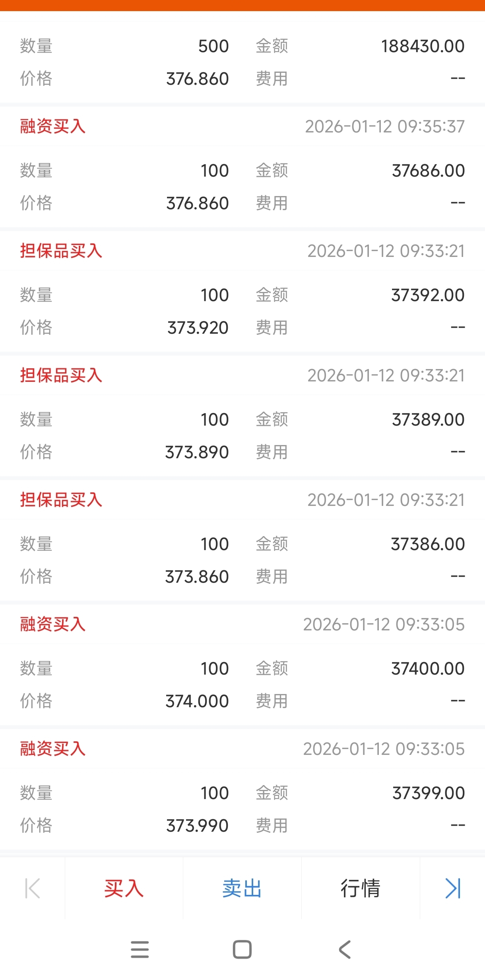Tap the previous-stock arrow icon
Screen dimensions: 485x980
[32, 889]
